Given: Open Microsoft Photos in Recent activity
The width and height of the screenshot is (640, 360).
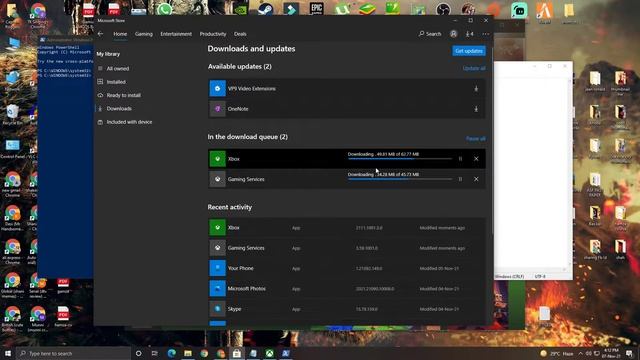Looking at the screenshot, I should 347,289.
